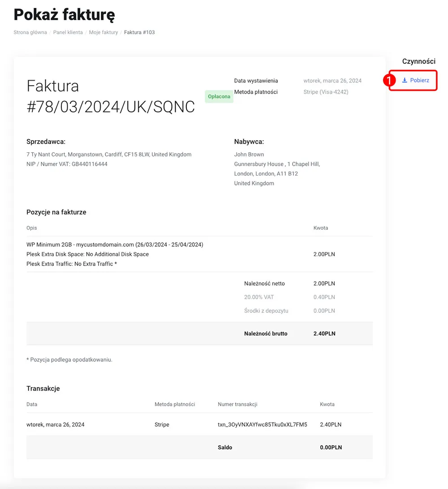Image resolution: width=448 pixels, height=489 pixels.
Task: Click Kwota header in invoice items table
Action: [321, 228]
